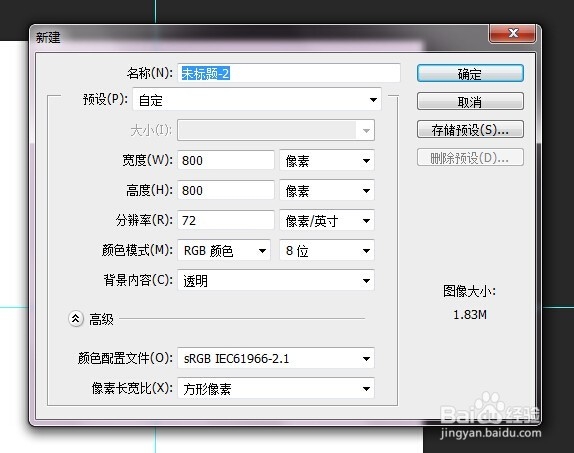Click the 名称 name input field
Image resolution: width=574 pixels, height=453 pixels.
coord(289,73)
